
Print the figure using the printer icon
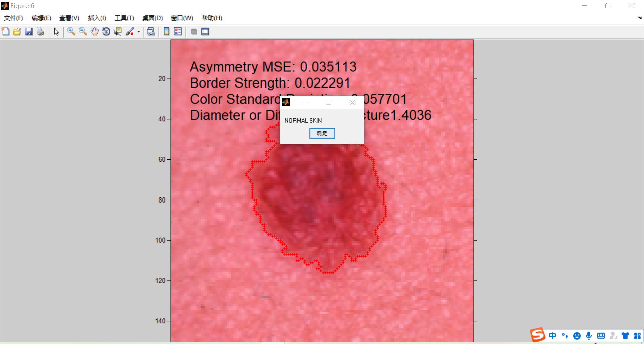point(40,32)
